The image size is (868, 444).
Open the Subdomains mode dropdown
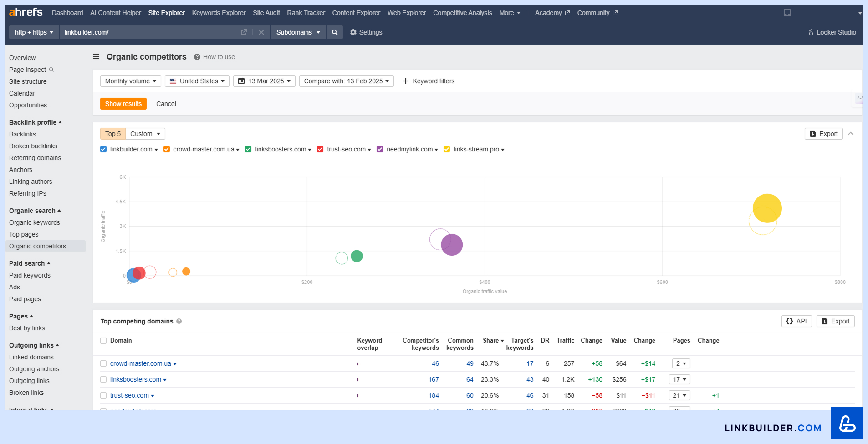298,32
